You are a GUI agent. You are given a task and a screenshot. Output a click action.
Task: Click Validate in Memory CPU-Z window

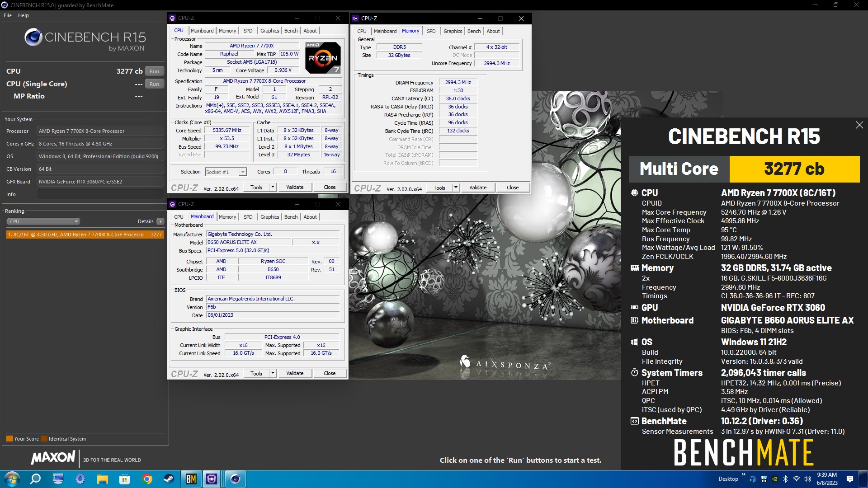(x=478, y=188)
